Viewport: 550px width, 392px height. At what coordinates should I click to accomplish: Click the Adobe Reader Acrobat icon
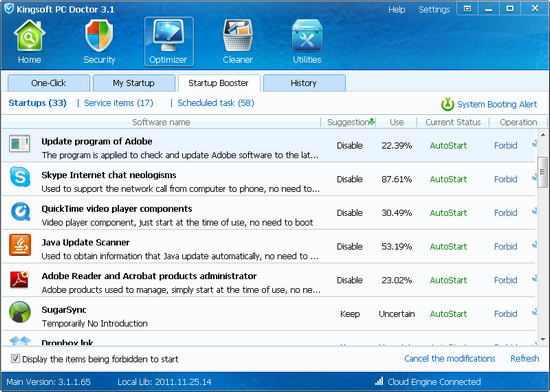(x=19, y=279)
